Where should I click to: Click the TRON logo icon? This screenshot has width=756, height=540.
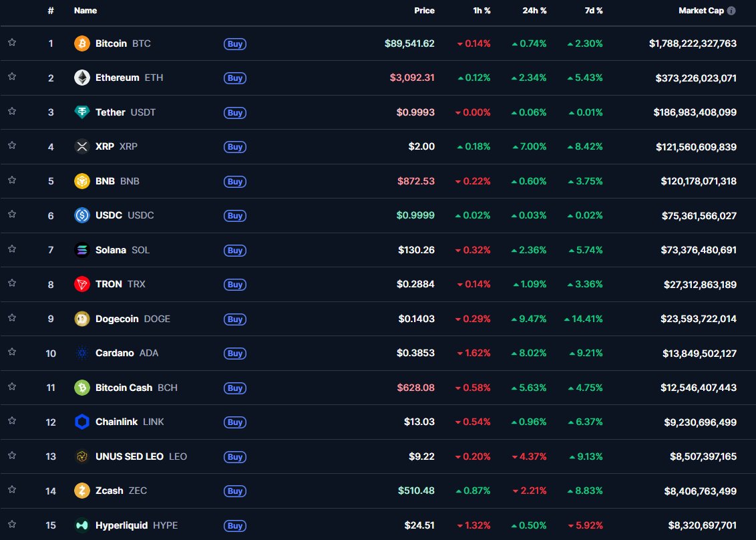tap(82, 284)
